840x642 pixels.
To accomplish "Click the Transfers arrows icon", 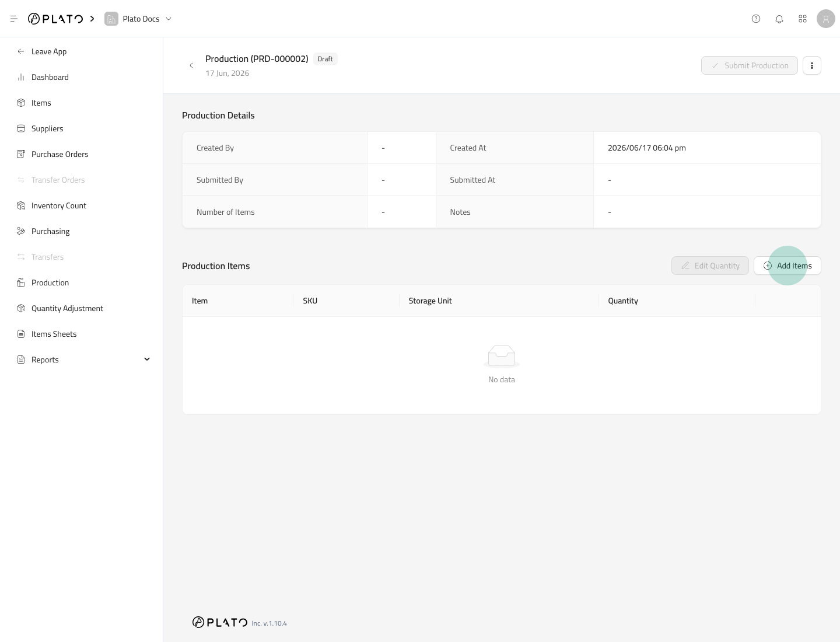I will pos(21,257).
